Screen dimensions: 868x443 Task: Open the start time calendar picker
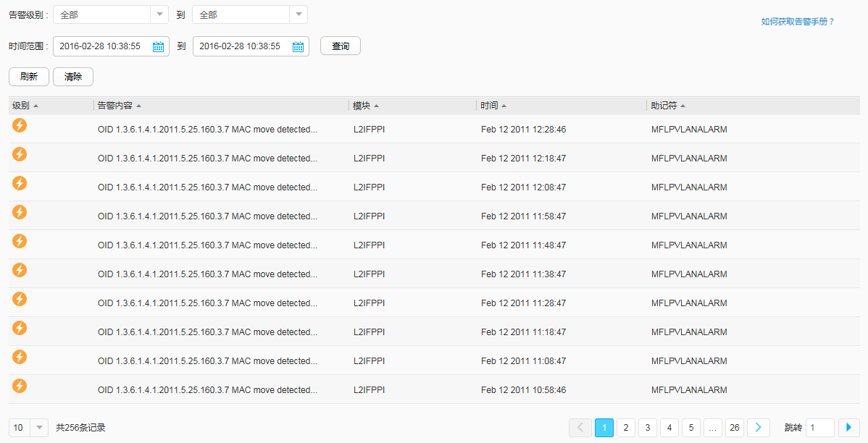tap(159, 46)
